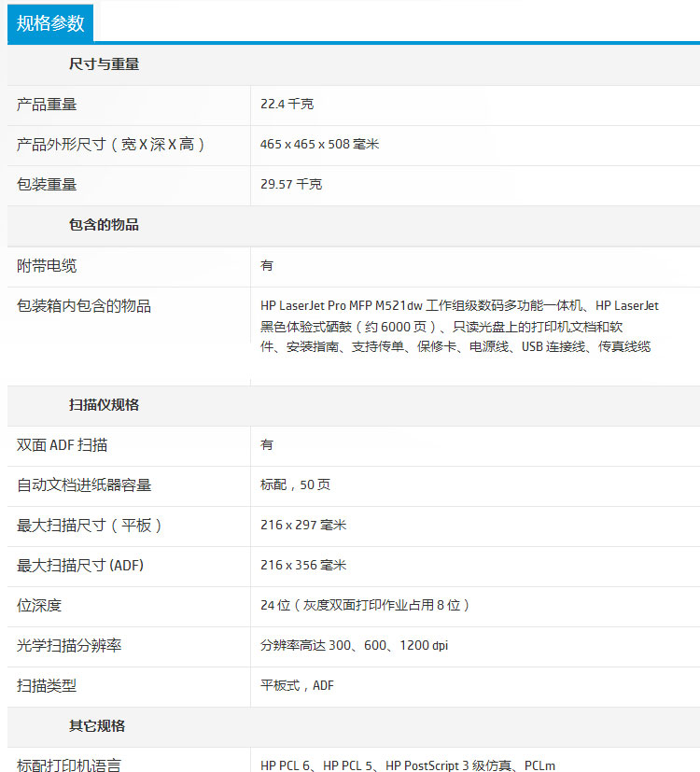Select the 规格参数 tab
Screen dimensions: 700x772
pyautogui.click(x=50, y=23)
